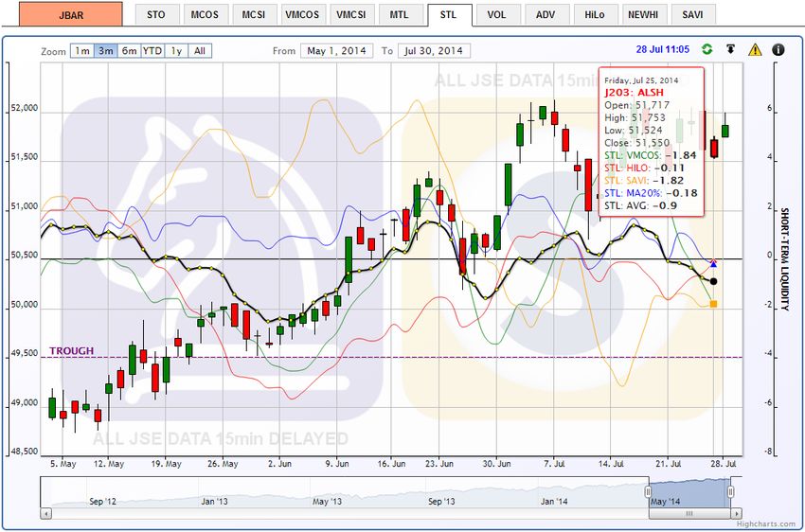Image resolution: width=805 pixels, height=532 pixels.
Task: Switch to the VMCOS tab
Action: pyautogui.click(x=302, y=15)
